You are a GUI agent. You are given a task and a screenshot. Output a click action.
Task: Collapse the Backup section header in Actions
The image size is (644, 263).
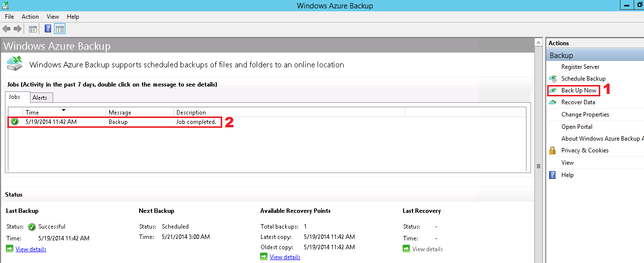click(595, 56)
